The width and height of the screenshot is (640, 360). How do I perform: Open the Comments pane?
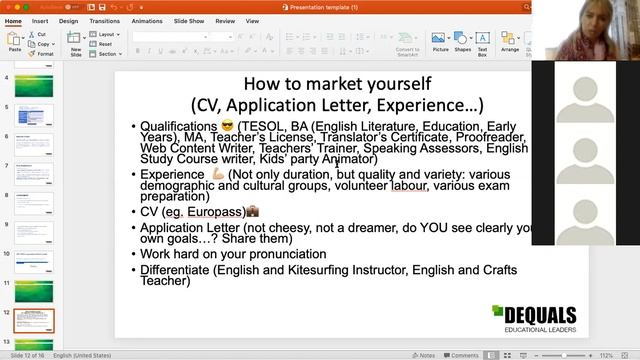461,356
